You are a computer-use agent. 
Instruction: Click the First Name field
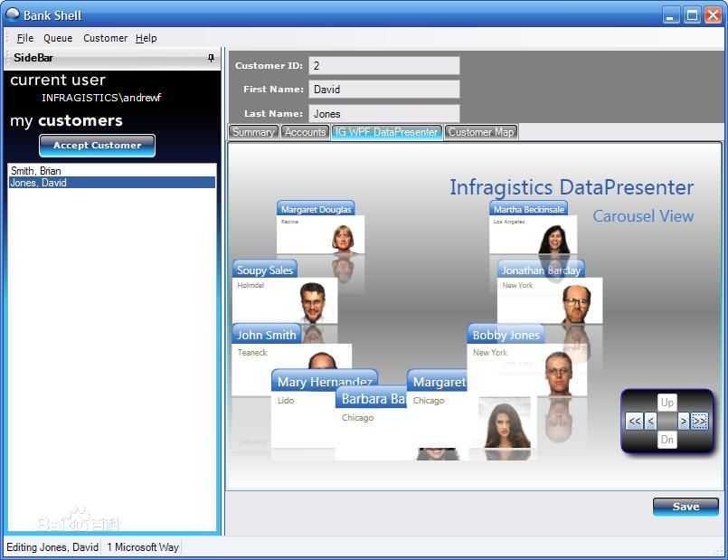(x=384, y=90)
